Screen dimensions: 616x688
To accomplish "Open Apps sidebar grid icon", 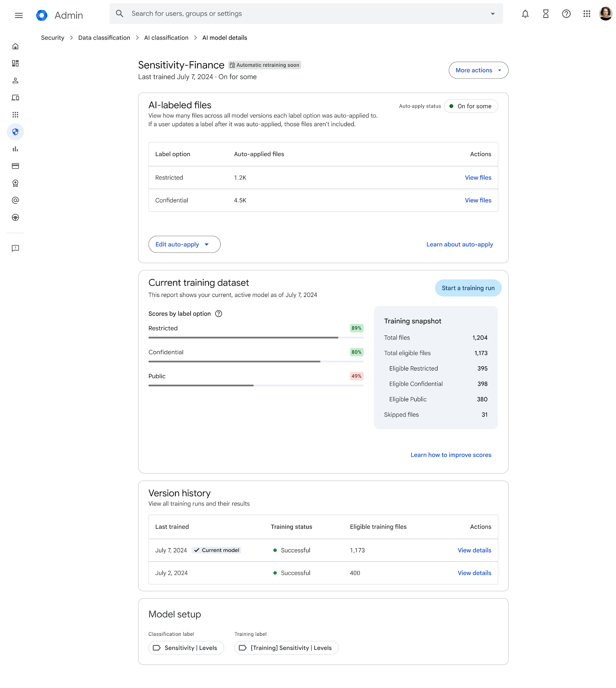I will pyautogui.click(x=15, y=115).
